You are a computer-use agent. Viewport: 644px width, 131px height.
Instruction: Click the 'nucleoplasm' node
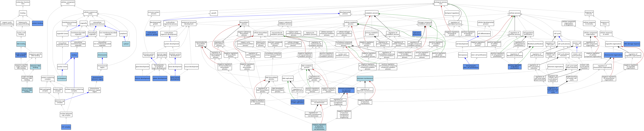click(x=62, y=78)
